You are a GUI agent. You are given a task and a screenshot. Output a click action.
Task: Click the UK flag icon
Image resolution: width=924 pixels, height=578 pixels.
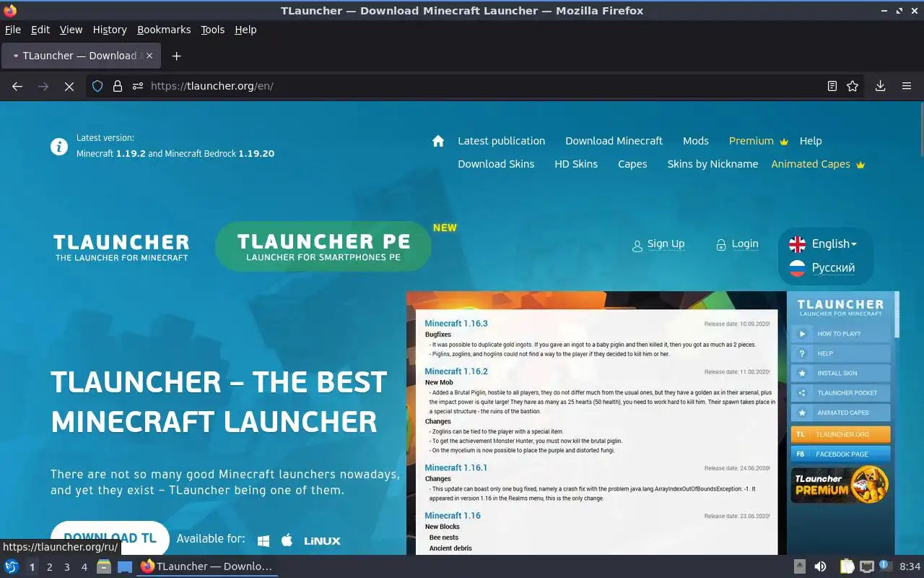click(797, 244)
